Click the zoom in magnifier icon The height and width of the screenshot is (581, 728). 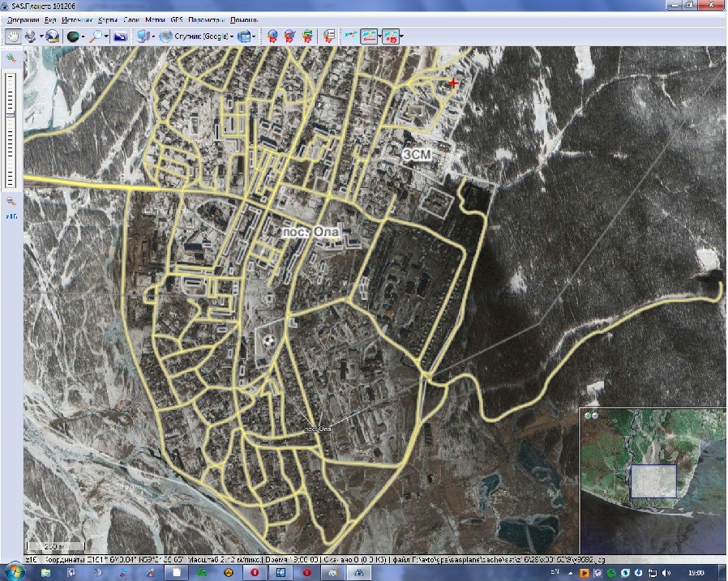pyautogui.click(x=11, y=58)
